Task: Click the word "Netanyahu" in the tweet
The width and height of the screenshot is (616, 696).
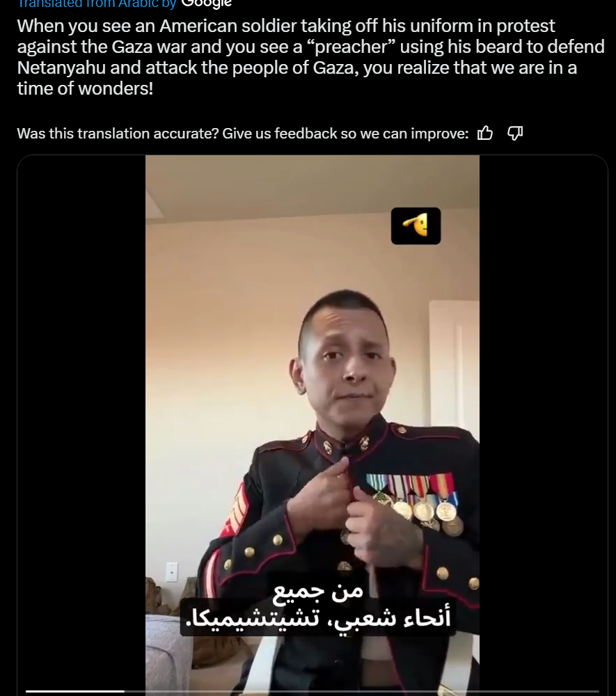Action: [x=61, y=68]
